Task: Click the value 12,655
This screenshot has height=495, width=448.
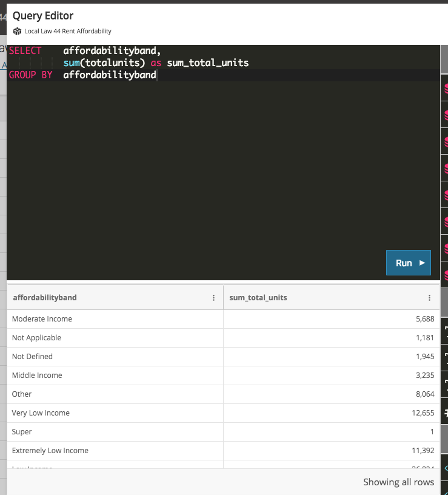Action: click(423, 413)
